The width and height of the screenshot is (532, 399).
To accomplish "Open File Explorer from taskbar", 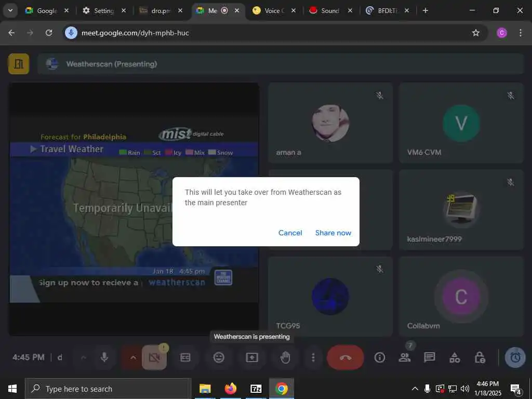I will (205, 389).
